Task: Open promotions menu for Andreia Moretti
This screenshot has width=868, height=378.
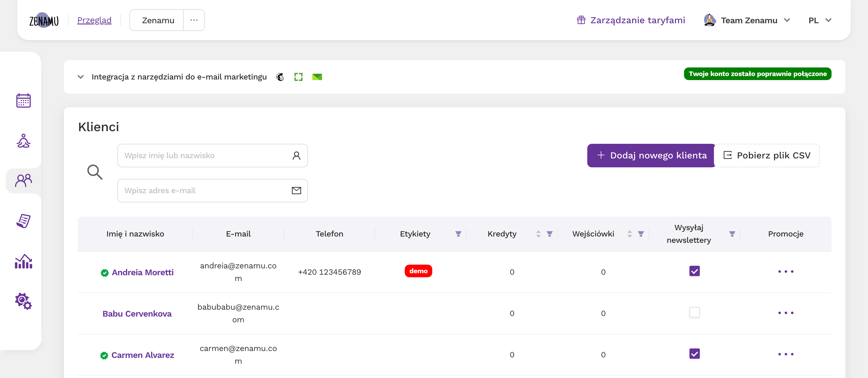Action: (x=786, y=272)
